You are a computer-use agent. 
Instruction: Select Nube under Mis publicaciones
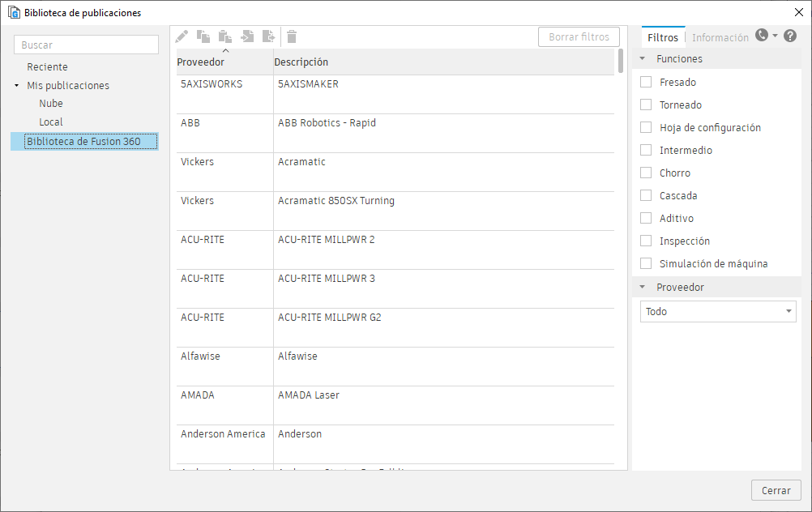click(51, 104)
